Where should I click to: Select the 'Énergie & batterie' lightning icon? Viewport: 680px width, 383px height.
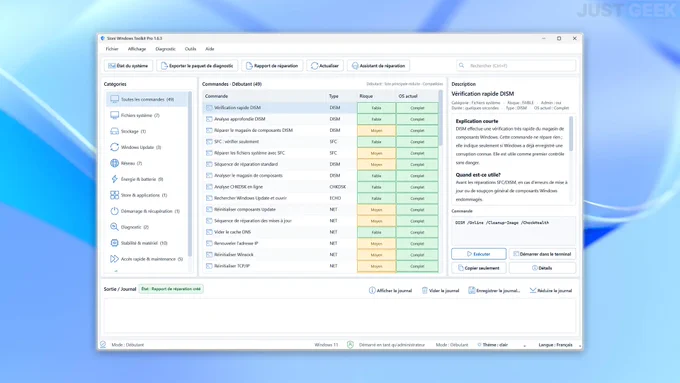114,179
